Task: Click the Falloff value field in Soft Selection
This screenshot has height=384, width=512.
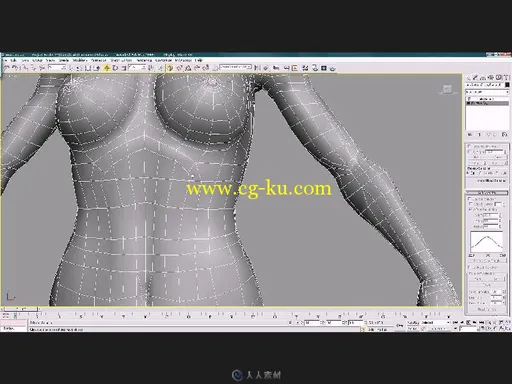Action: pyautogui.click(x=491, y=215)
